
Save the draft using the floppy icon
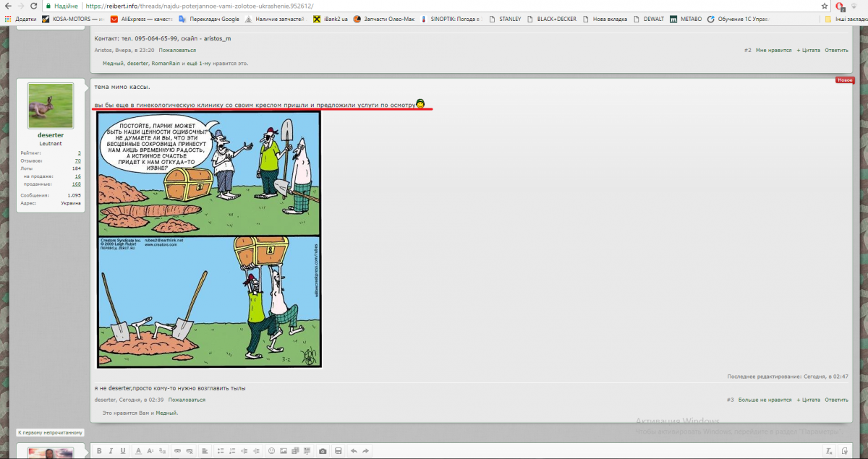(339, 451)
